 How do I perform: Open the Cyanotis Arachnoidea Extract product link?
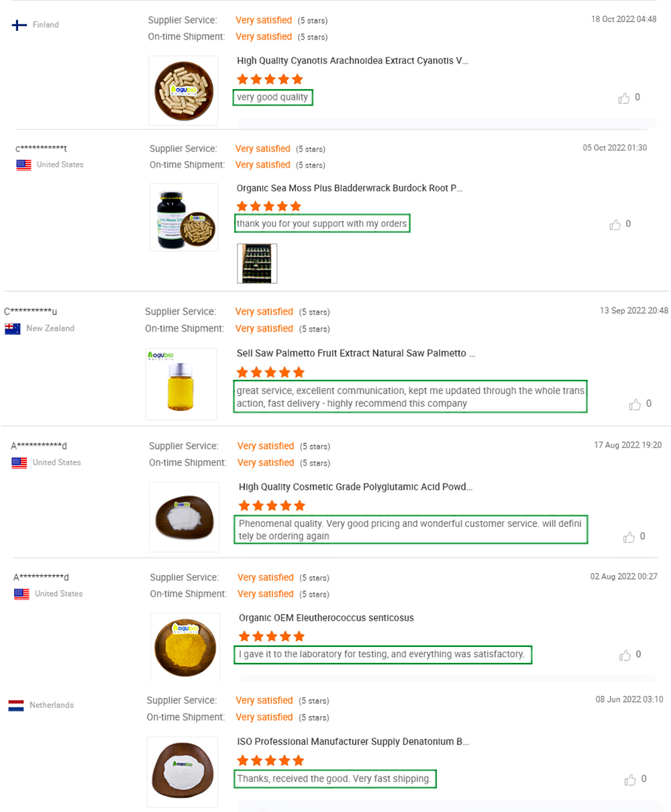click(x=352, y=60)
